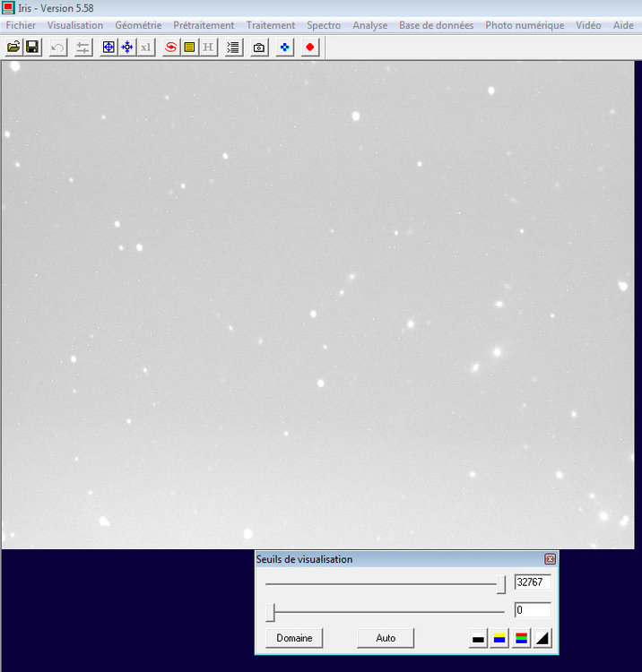This screenshot has width=642, height=672.
Task: Click the high threshold slider handle
Action: 501,584
